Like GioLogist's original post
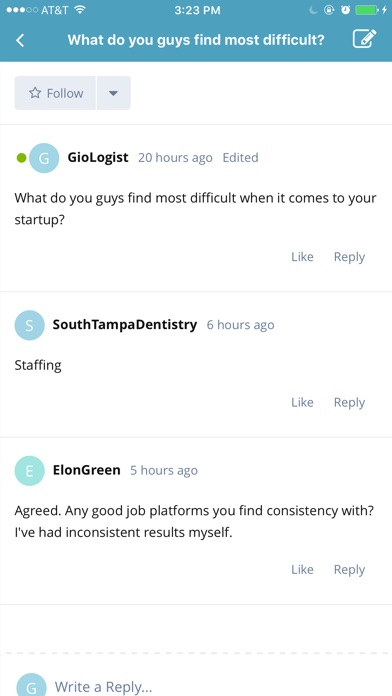Viewport: 392px width, 696px height. pyautogui.click(x=302, y=257)
